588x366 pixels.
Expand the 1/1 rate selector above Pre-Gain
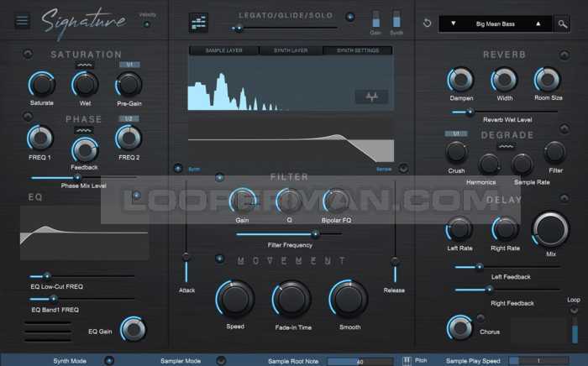[129, 65]
